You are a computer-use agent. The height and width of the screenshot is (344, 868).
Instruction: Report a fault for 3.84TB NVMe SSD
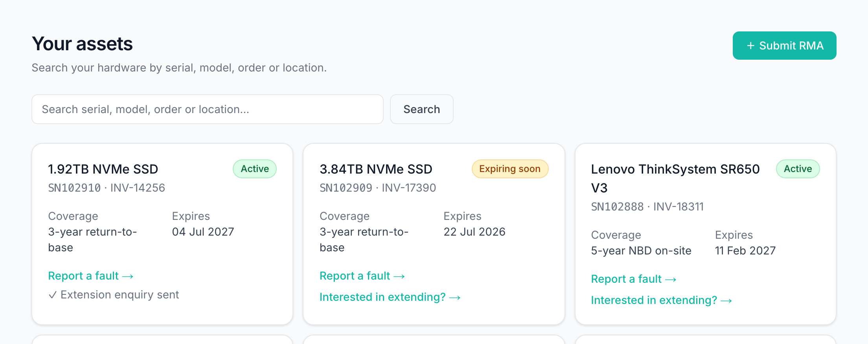click(x=362, y=276)
